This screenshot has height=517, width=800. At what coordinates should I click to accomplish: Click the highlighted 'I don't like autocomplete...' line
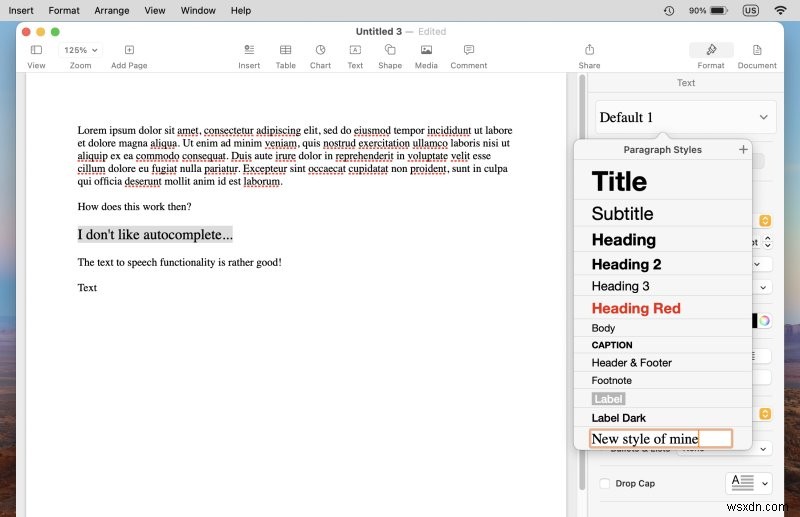tap(155, 234)
